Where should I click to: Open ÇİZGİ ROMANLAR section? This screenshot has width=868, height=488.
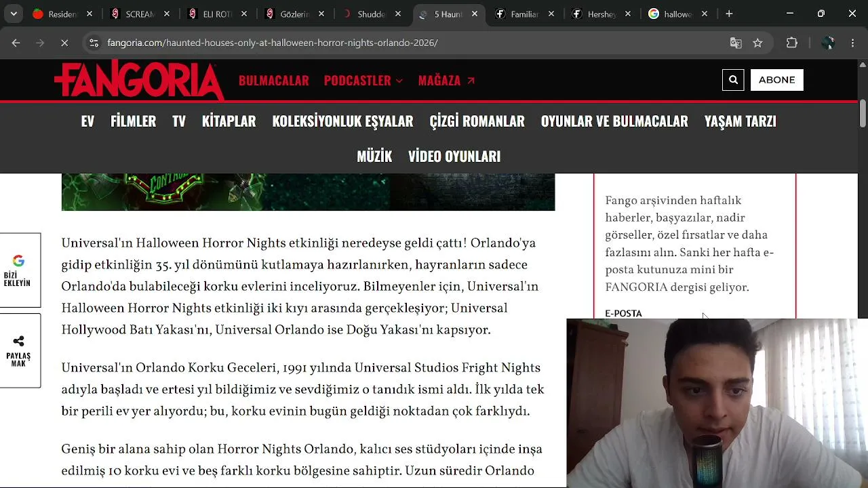tap(477, 121)
